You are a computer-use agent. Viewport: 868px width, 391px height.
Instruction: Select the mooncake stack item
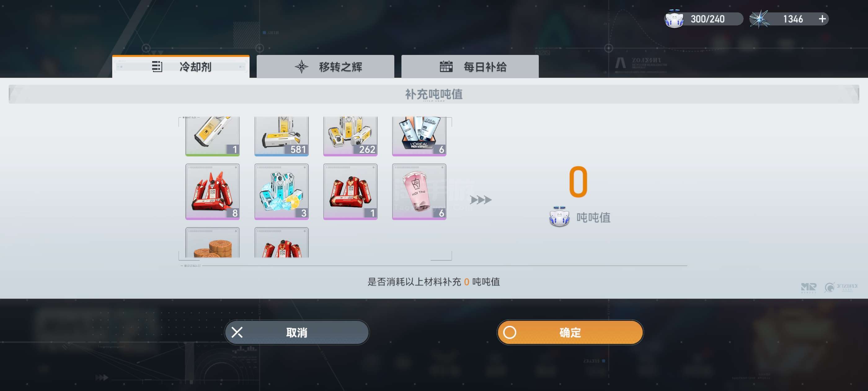[x=212, y=243]
